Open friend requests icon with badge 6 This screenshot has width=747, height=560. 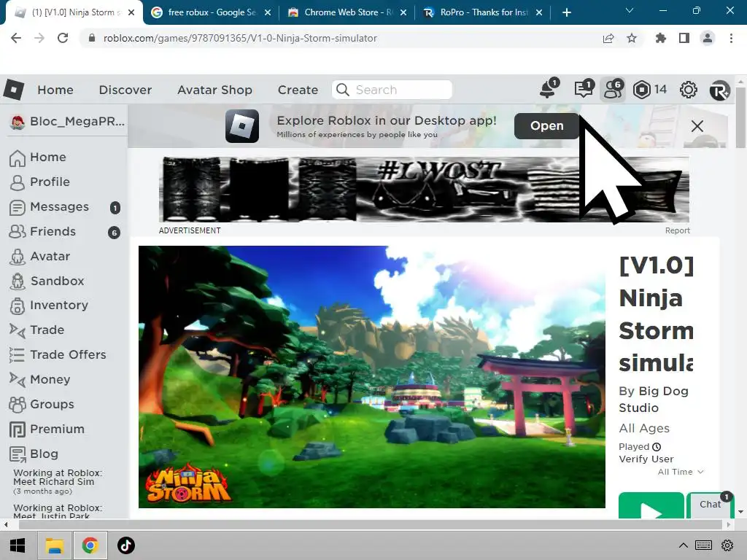click(613, 89)
